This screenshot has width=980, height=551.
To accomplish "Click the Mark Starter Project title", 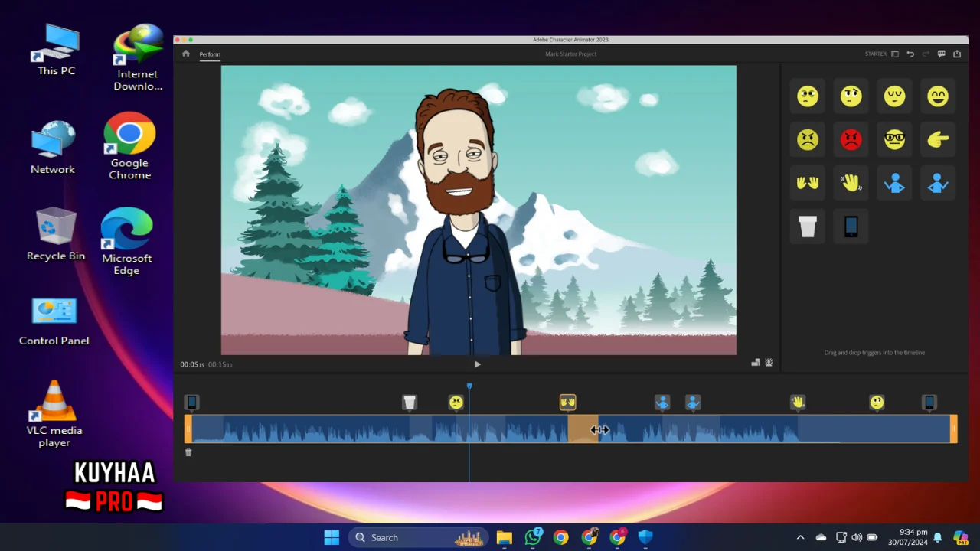I will (570, 54).
